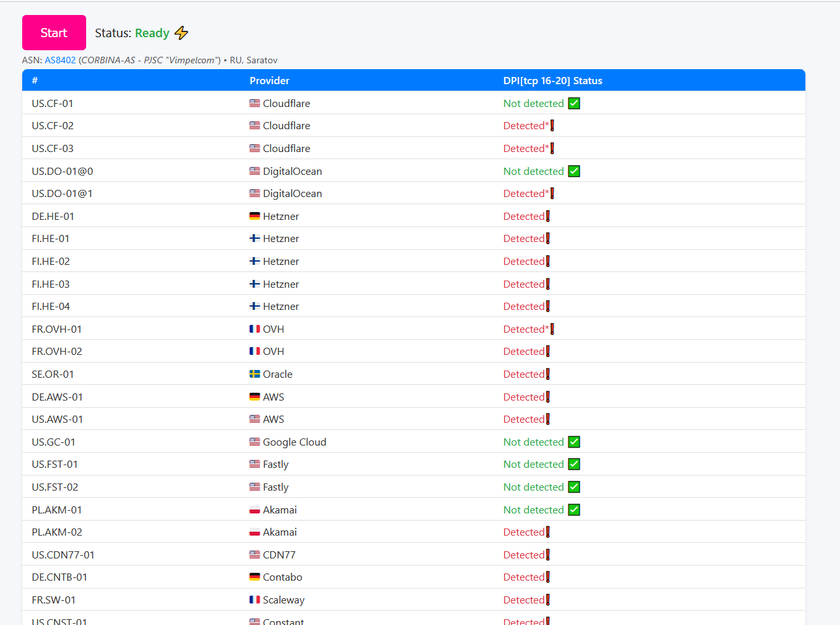The height and width of the screenshot is (625, 840).
Task: Click the US flag in the US.GC-01 row
Action: [255, 442]
